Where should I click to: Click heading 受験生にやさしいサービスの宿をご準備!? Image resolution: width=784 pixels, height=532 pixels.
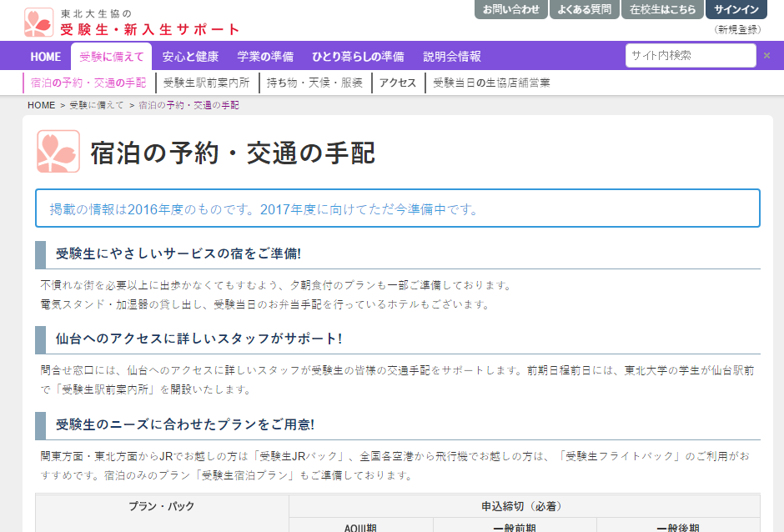[178, 254]
